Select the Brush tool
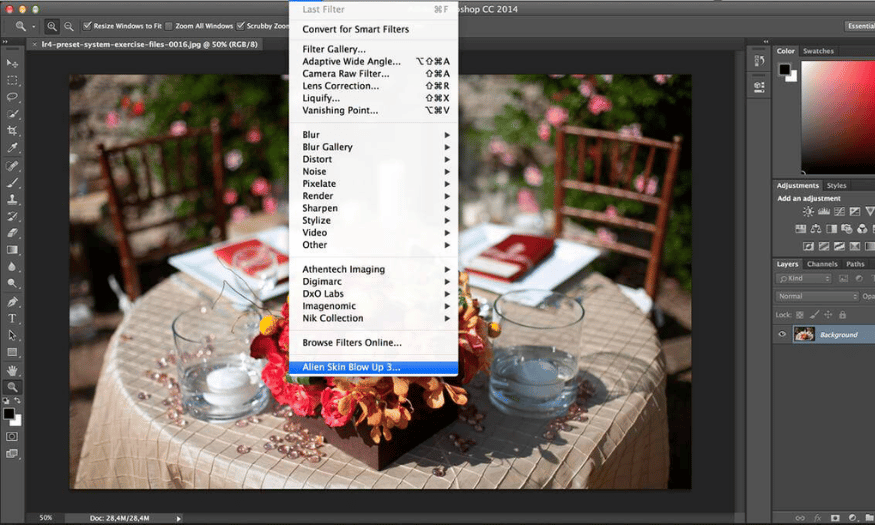The image size is (875, 525). pyautogui.click(x=12, y=182)
